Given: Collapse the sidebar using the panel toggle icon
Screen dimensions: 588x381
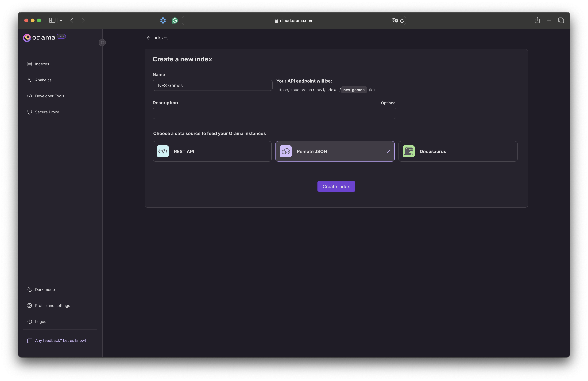Looking at the screenshot, I should tap(102, 43).
